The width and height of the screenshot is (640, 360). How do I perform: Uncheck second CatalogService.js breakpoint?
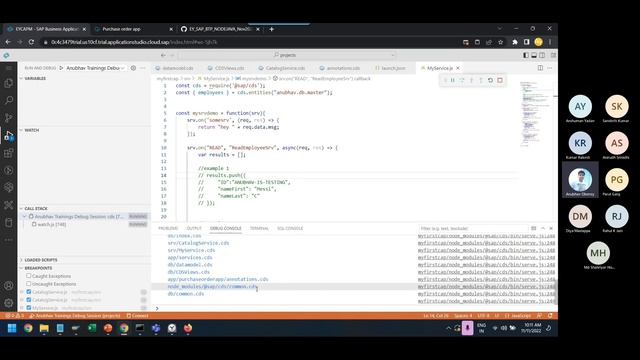point(29,300)
